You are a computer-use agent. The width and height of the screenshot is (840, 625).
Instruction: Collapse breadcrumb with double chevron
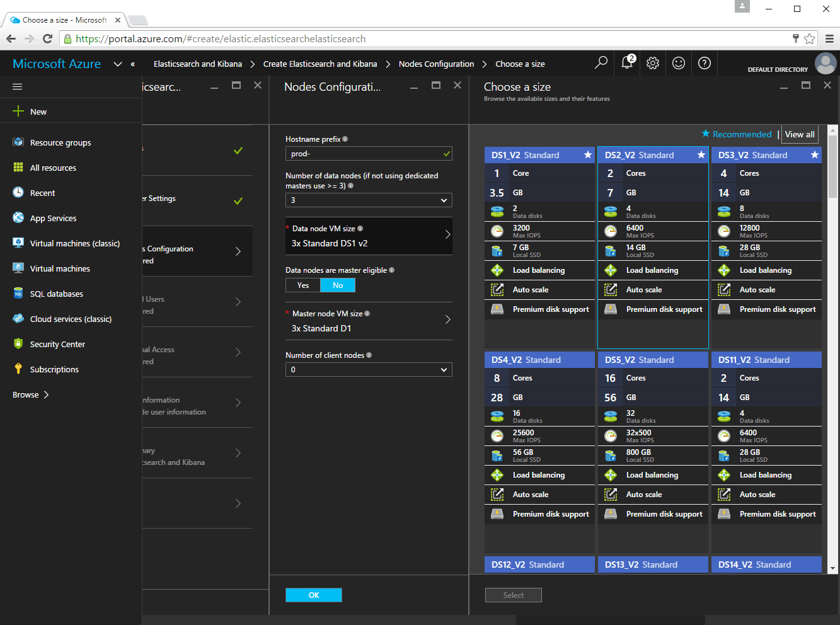coord(133,64)
